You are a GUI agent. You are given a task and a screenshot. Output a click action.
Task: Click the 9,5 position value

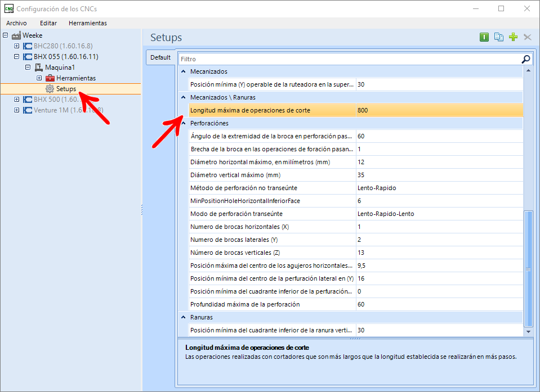[x=362, y=265]
